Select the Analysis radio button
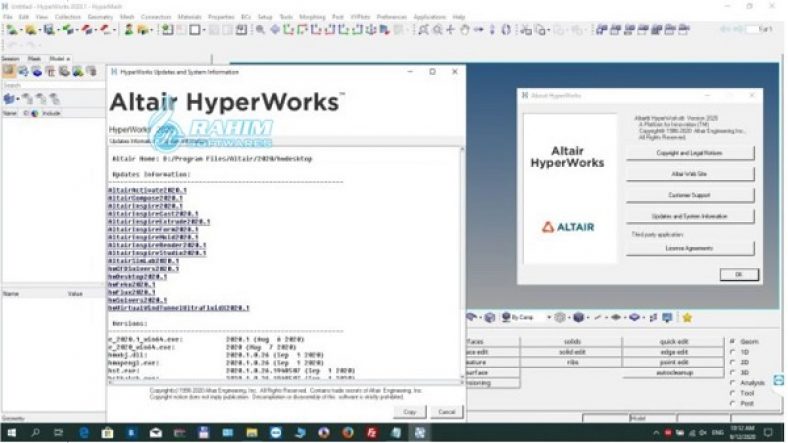 (x=733, y=383)
